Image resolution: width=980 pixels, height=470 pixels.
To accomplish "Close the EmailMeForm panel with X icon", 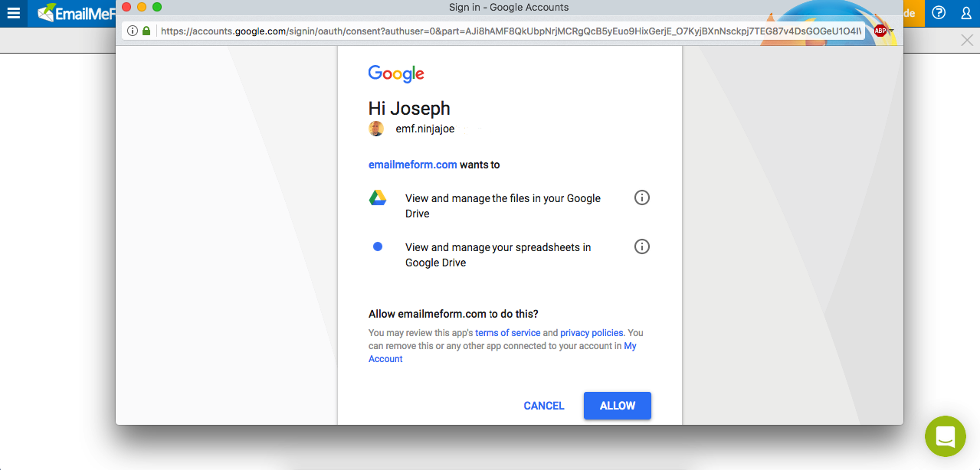I will [967, 40].
